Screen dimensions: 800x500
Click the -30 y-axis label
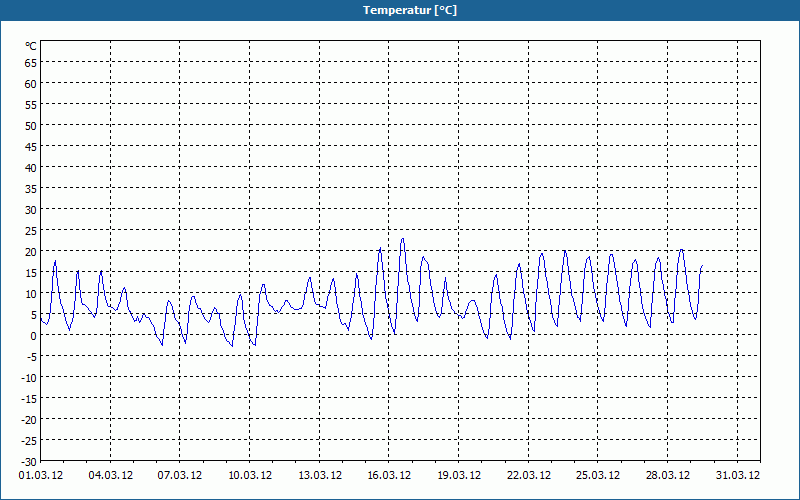[x=29, y=462]
